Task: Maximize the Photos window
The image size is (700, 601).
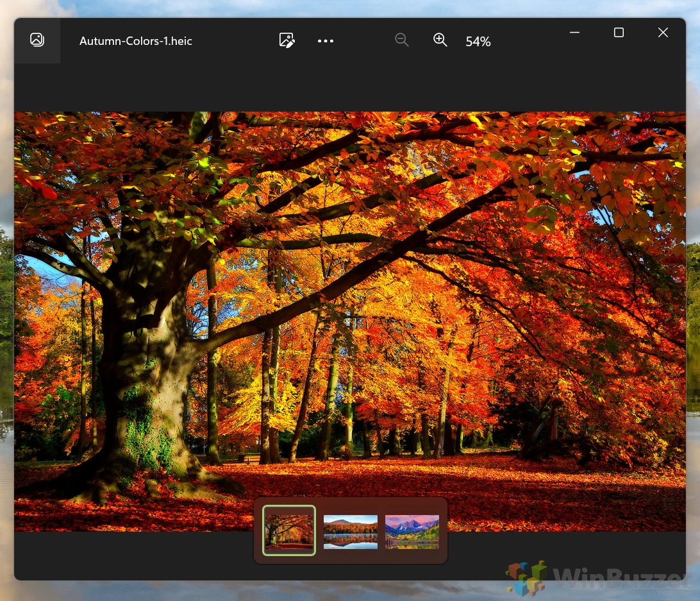Action: (619, 33)
